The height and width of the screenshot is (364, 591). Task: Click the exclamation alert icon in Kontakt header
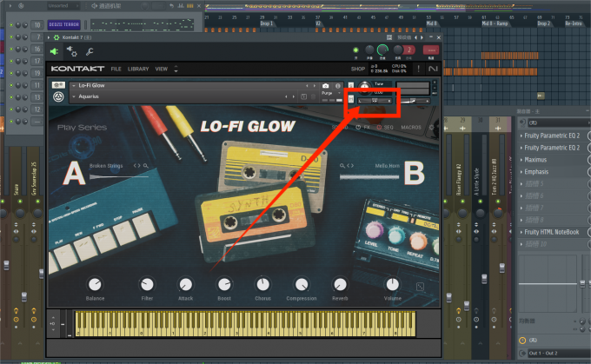pyautogui.click(x=418, y=69)
